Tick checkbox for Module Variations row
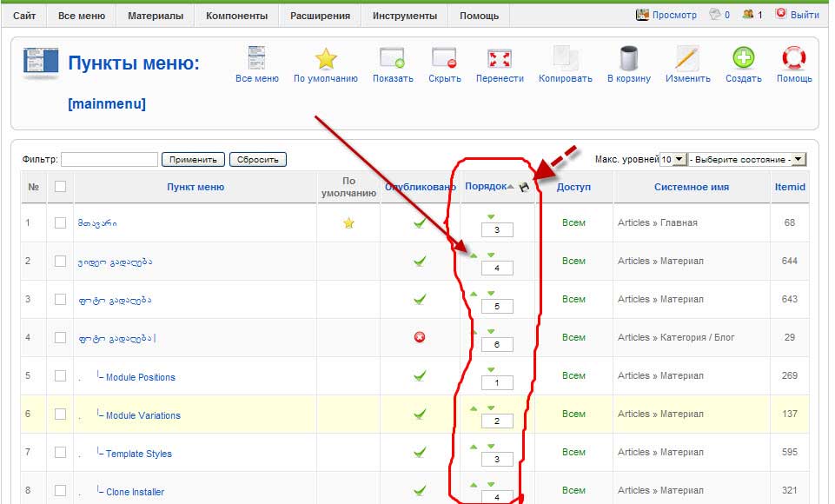Screen dimensions: 835x504 60,414
